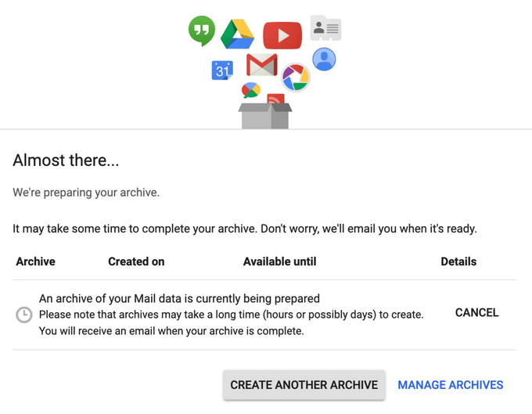Open the Manage Archives link
532x414 pixels.
click(450, 385)
